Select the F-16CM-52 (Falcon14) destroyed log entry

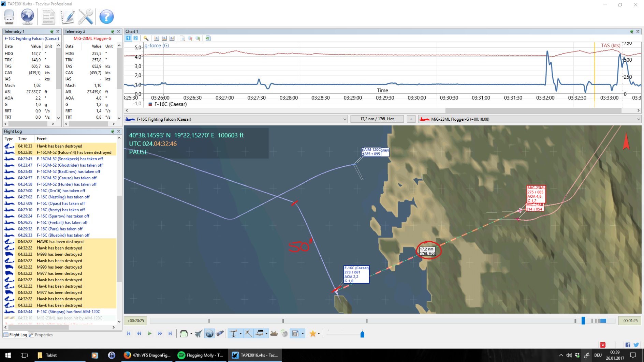60,152
